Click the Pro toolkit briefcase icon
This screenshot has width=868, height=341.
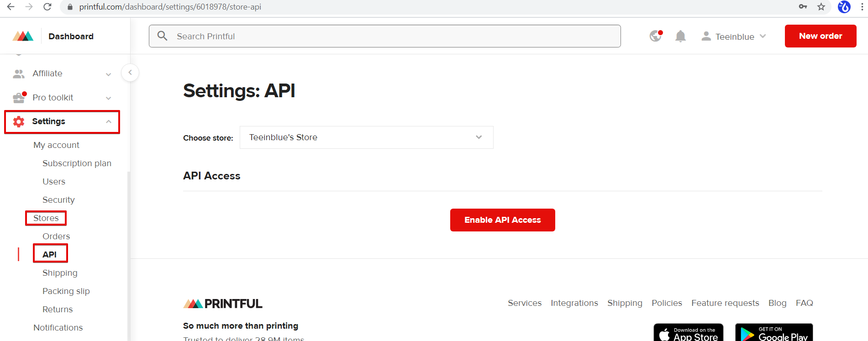click(x=19, y=98)
